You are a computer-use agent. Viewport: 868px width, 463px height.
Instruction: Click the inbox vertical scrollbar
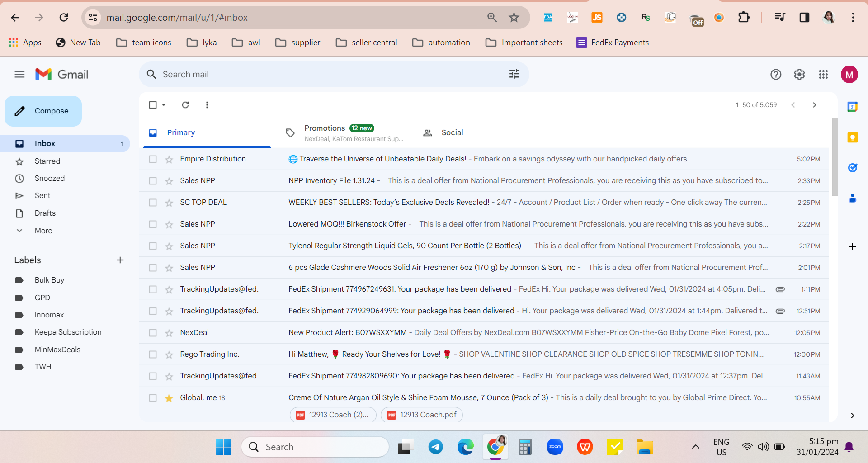(x=835, y=156)
